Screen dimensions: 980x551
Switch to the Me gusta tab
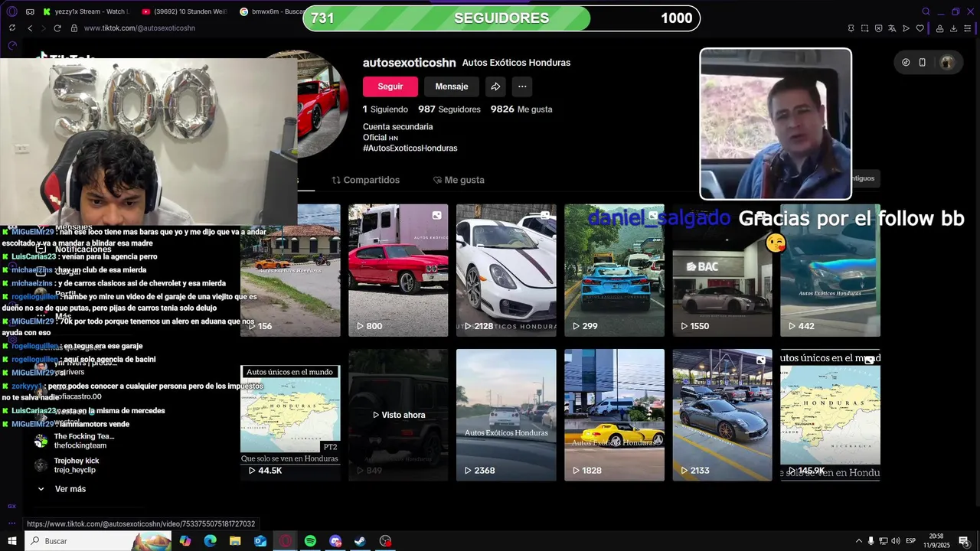click(x=459, y=180)
